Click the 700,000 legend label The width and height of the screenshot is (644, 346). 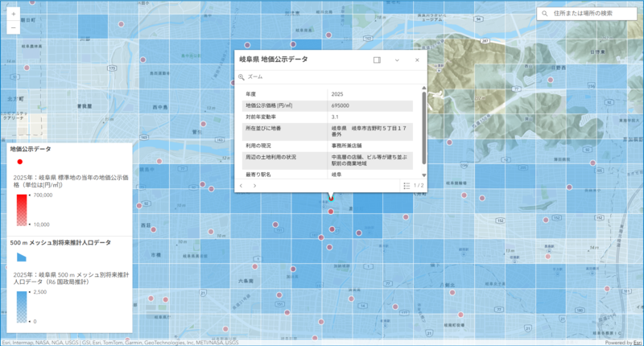click(43, 195)
